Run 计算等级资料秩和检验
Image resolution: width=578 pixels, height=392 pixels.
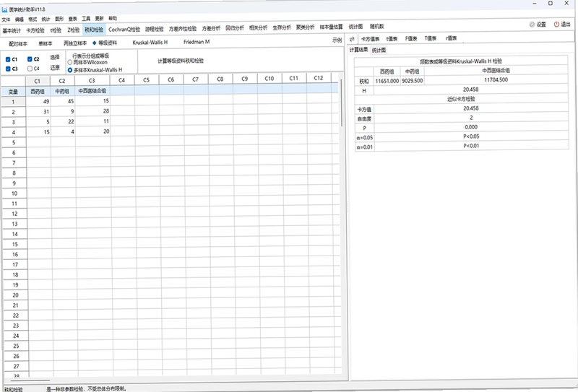coord(181,61)
